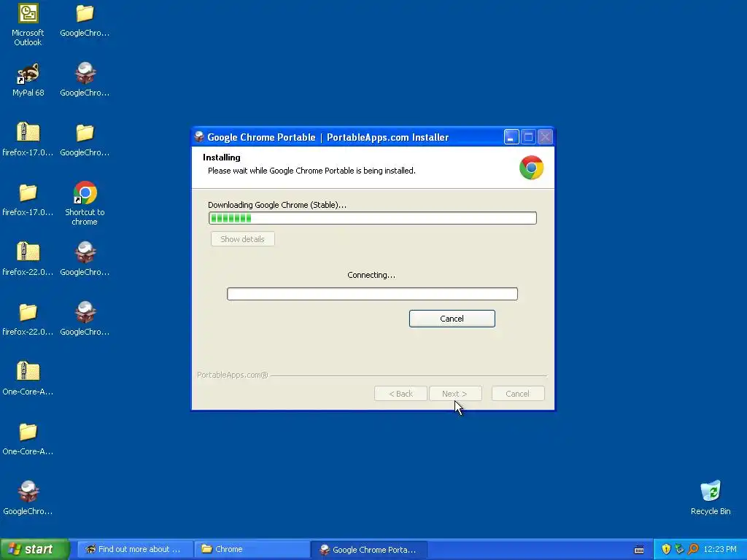
Task: Click the Connecting... status label
Action: coord(371,275)
